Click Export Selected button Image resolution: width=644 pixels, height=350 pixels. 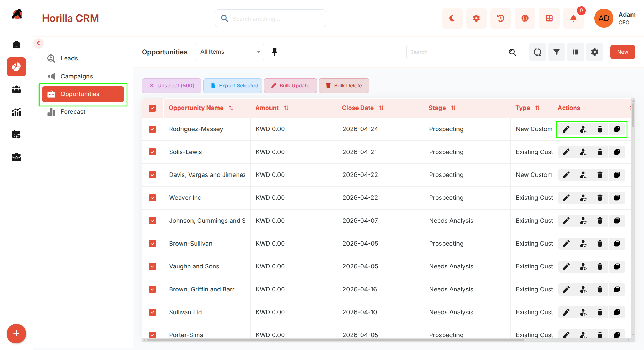pyautogui.click(x=233, y=86)
